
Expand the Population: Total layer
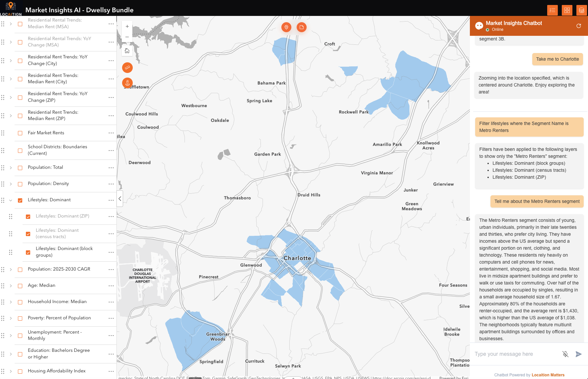(11, 168)
